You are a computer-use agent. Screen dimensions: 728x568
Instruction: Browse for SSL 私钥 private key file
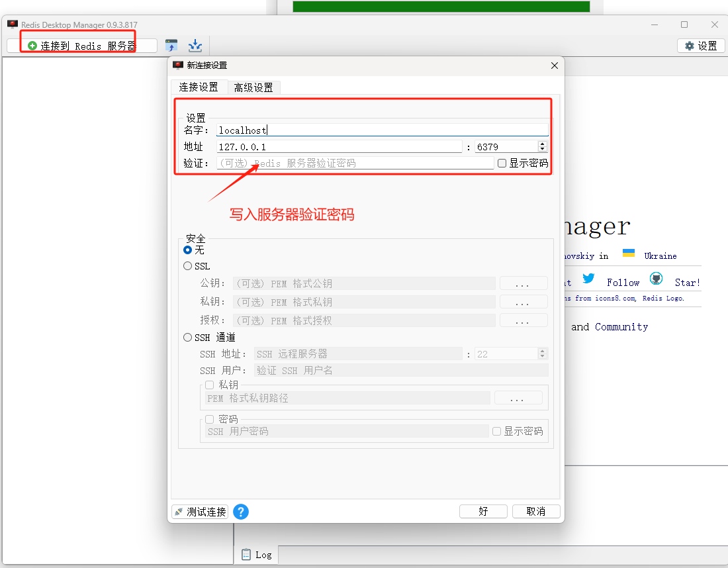coord(523,302)
